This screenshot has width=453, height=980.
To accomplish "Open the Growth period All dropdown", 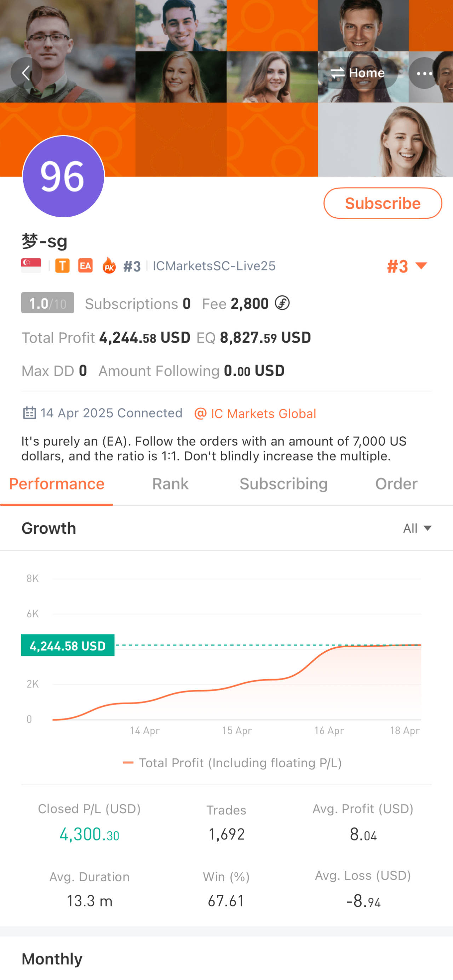I will tap(417, 528).
